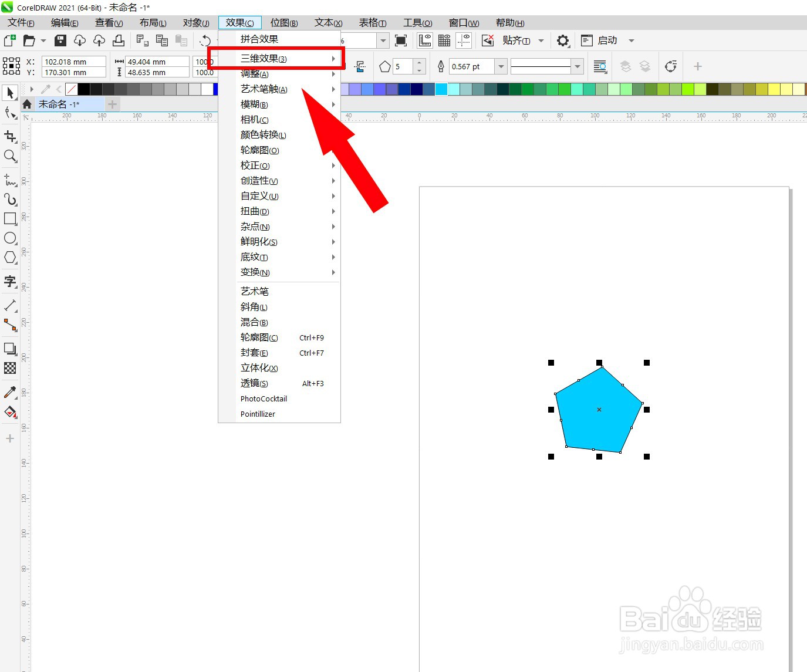The image size is (807, 672).
Task: Click the Full-screen preview icon
Action: pyautogui.click(x=401, y=40)
